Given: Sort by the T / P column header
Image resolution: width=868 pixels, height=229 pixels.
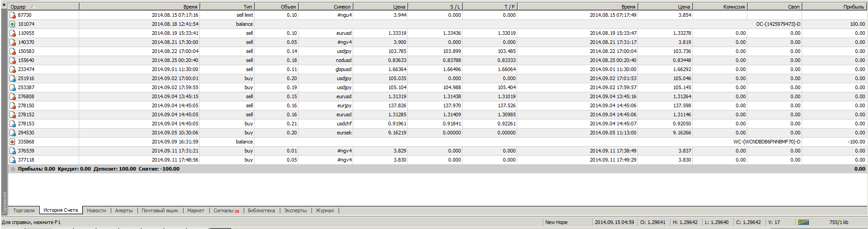Looking at the screenshot, I should pos(490,7).
